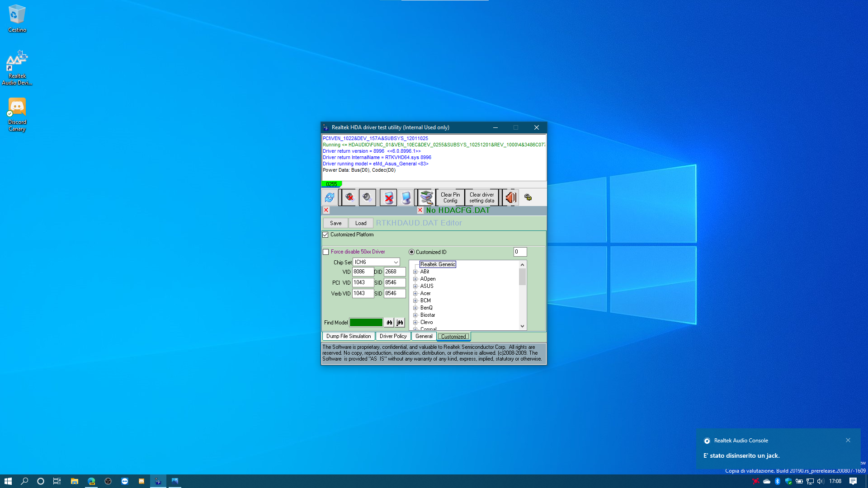Screen dimensions: 868x488
Task: Click Clear driver setting data button
Action: point(481,197)
